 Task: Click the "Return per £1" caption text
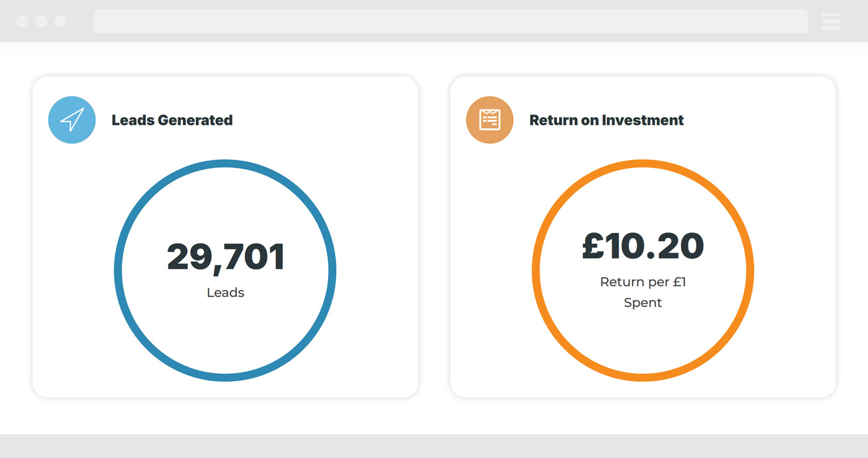click(x=643, y=282)
